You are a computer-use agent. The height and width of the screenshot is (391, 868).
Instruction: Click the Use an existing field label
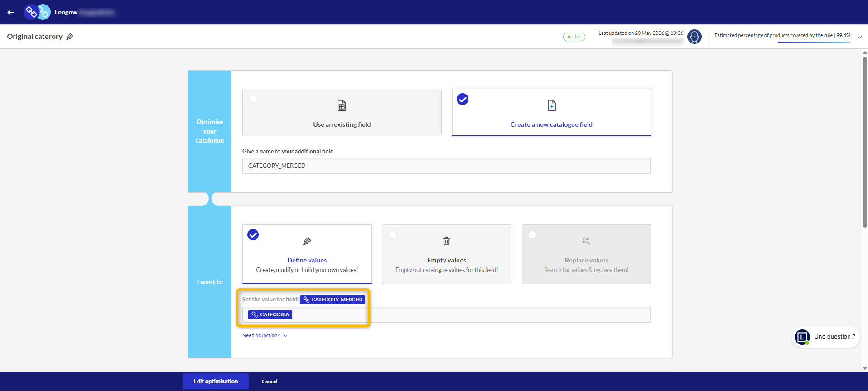(342, 124)
